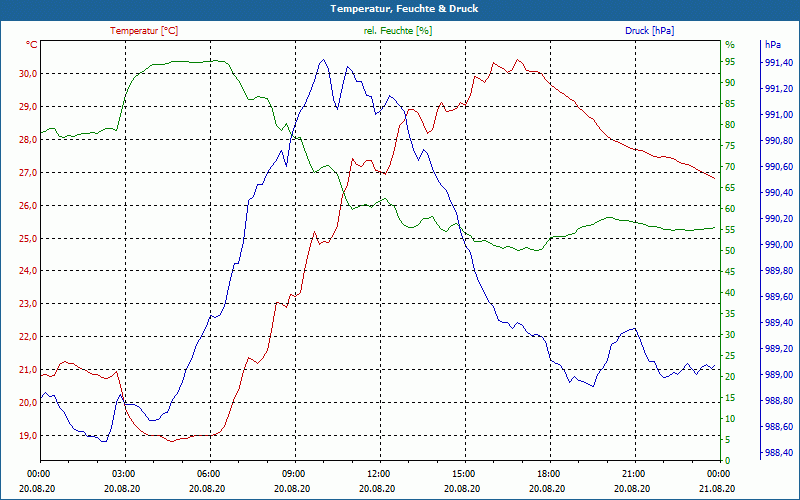Click the 989,00 pressure axis value
This screenshot has height=500, width=800.
point(779,375)
